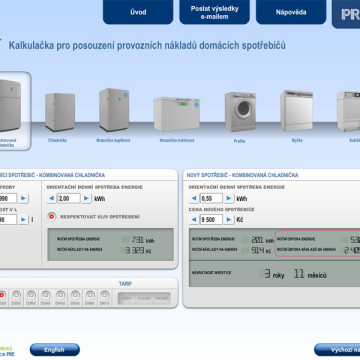This screenshot has height=360, width=360.
Task: Select the NÍZKÝ tariff rate button
Action: 127,298
